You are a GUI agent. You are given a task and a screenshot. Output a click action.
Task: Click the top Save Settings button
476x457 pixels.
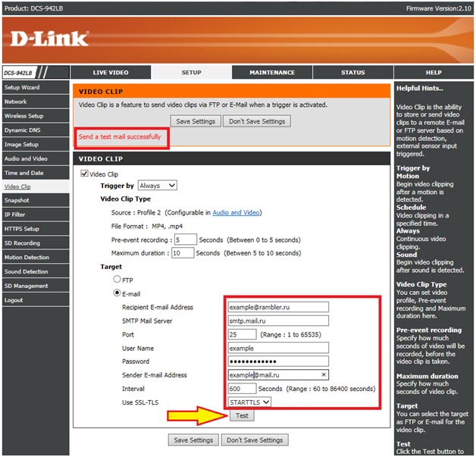click(x=195, y=121)
